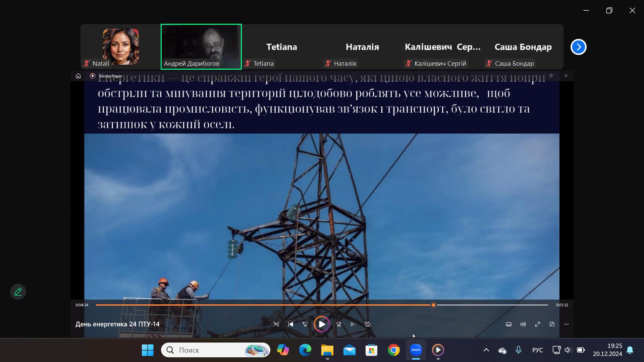The height and width of the screenshot is (362, 644).
Task: Open Zoom annotation pencil tool
Action: tap(18, 292)
